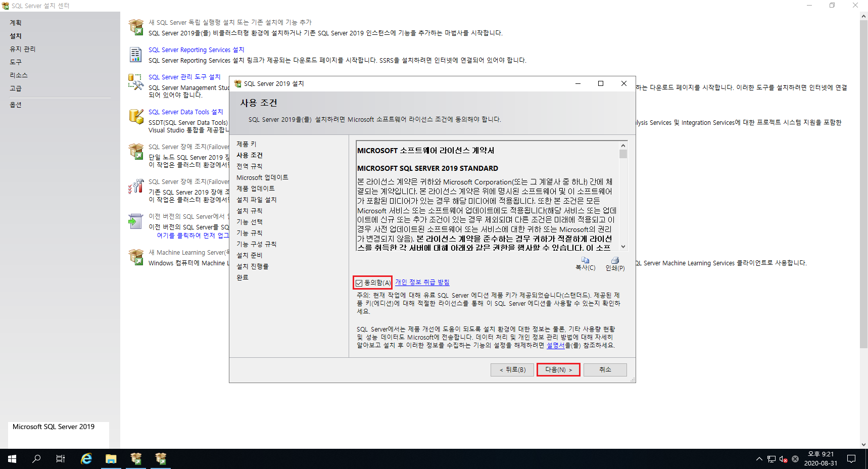The image size is (868, 469).
Task: Click the 설치 진행률 step
Action: (x=252, y=266)
